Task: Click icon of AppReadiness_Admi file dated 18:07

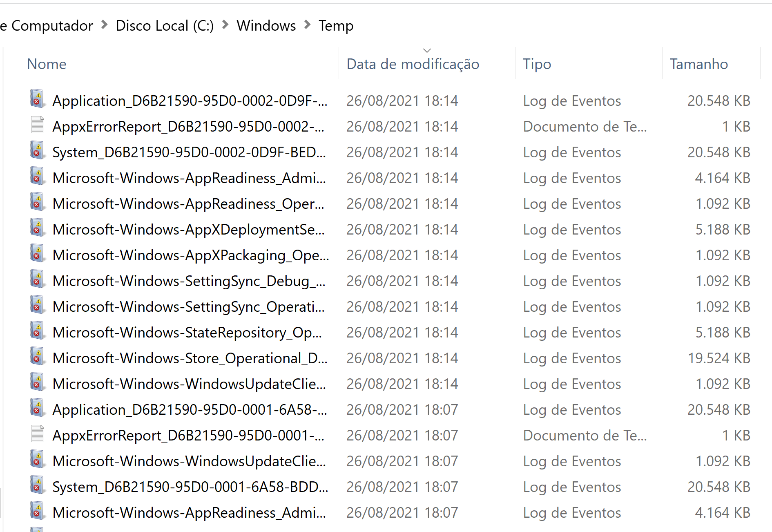Action: [x=38, y=511]
